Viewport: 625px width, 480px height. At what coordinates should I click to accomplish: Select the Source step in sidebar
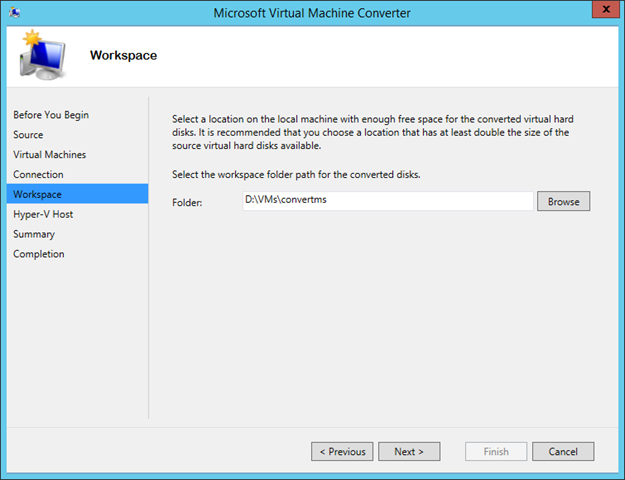coord(28,135)
